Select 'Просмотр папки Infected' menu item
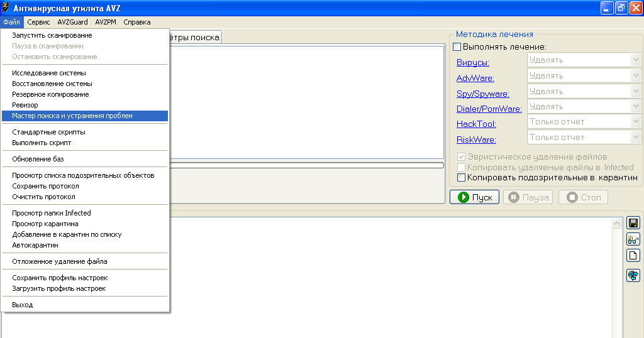 [85, 213]
